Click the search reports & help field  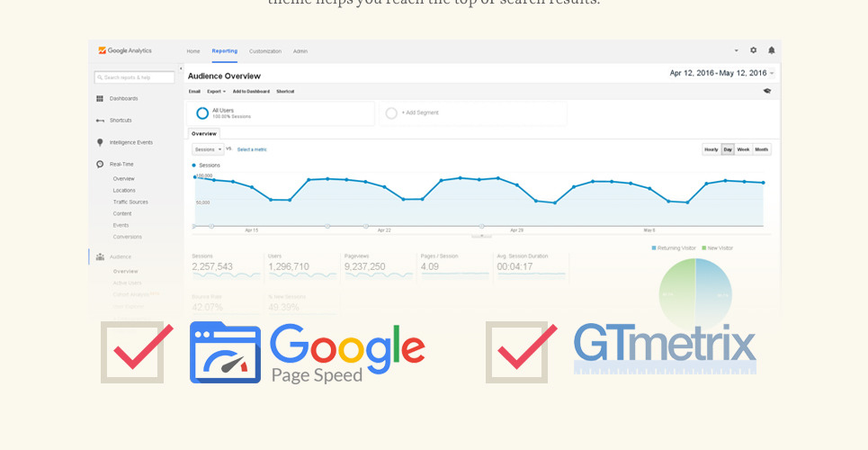[137, 77]
